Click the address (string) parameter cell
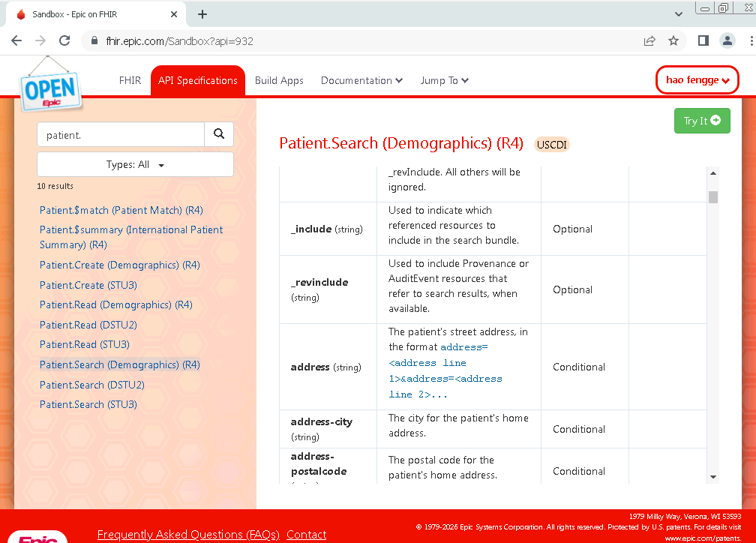The image size is (756, 543). 328,367
